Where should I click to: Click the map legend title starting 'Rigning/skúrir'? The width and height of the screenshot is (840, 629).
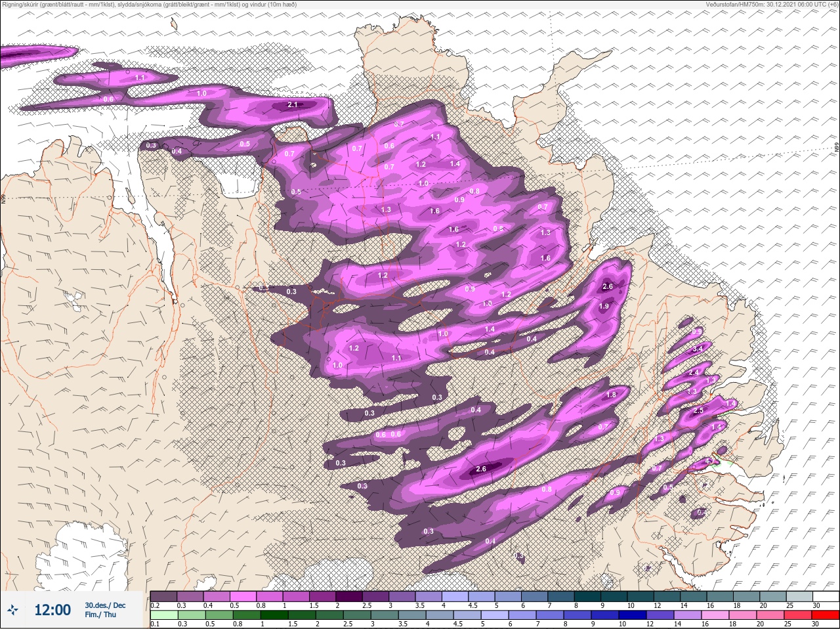[x=150, y=5]
